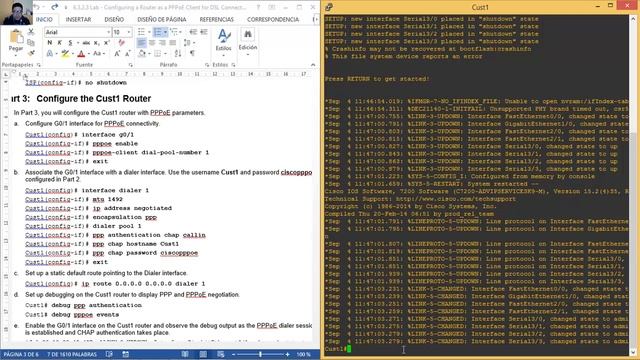
Task: Toggle center alignment
Action: tap(152, 42)
